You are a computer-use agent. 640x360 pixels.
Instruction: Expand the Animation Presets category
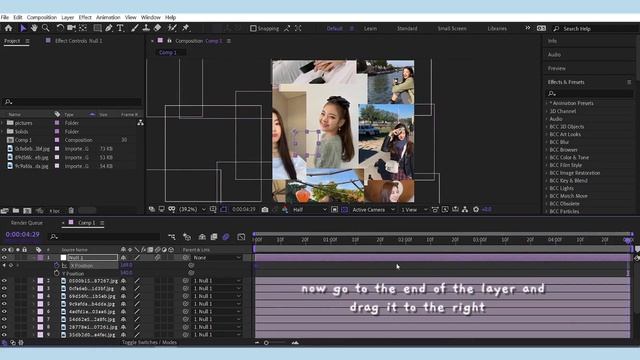click(547, 103)
